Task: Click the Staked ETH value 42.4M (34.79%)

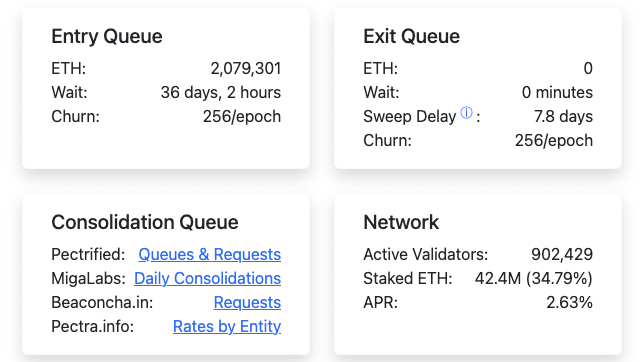Action: [533, 278]
